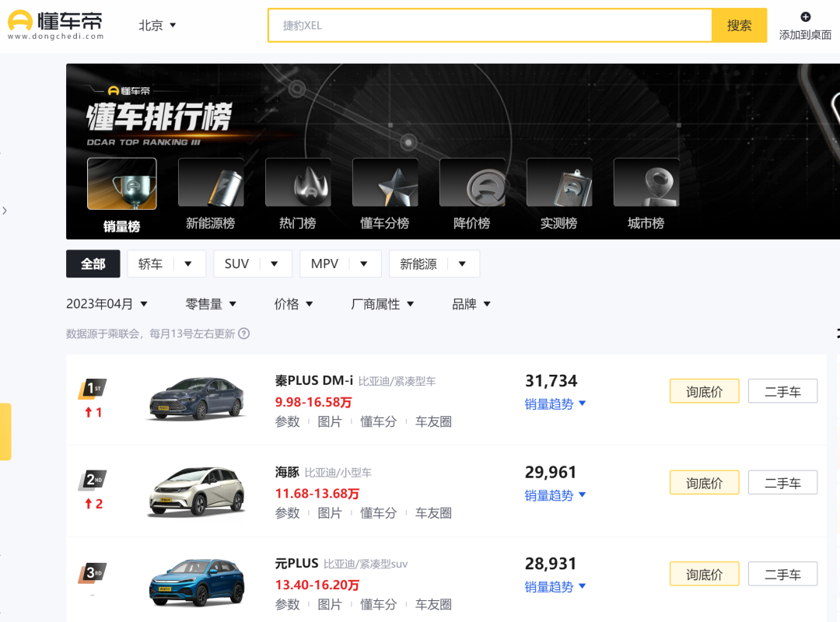This screenshot has width=840, height=622.
Task: Open the 热门榜 flame icon
Action: tap(298, 184)
